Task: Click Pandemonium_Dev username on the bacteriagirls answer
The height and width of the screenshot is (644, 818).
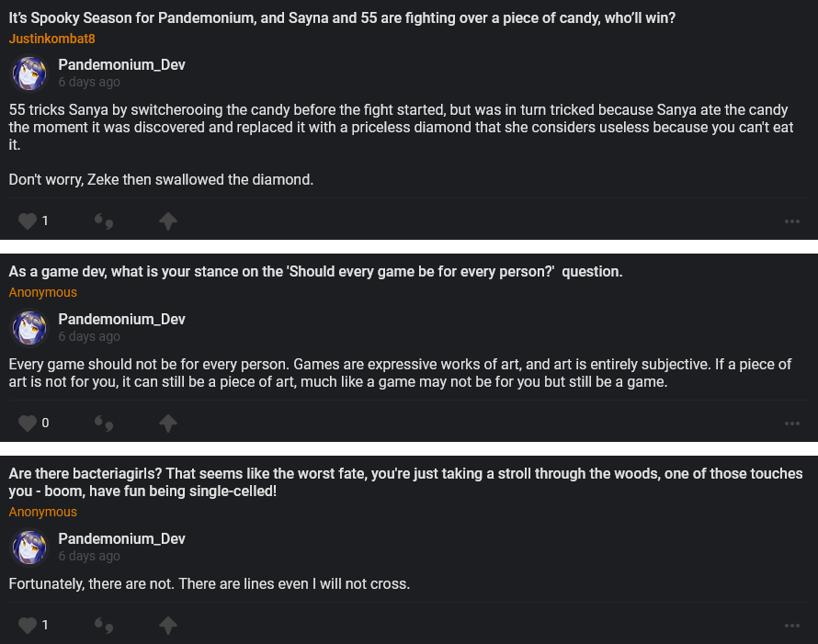Action: coord(121,538)
